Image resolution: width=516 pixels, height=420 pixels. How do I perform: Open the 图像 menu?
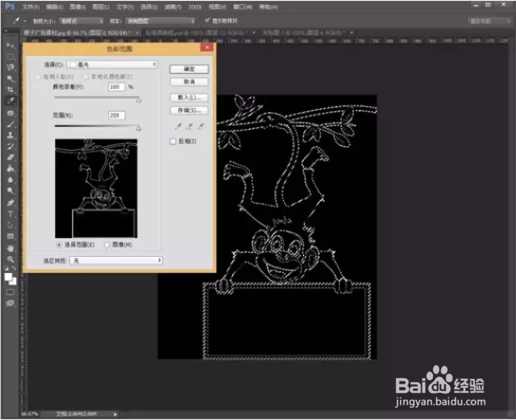tap(78, 7)
